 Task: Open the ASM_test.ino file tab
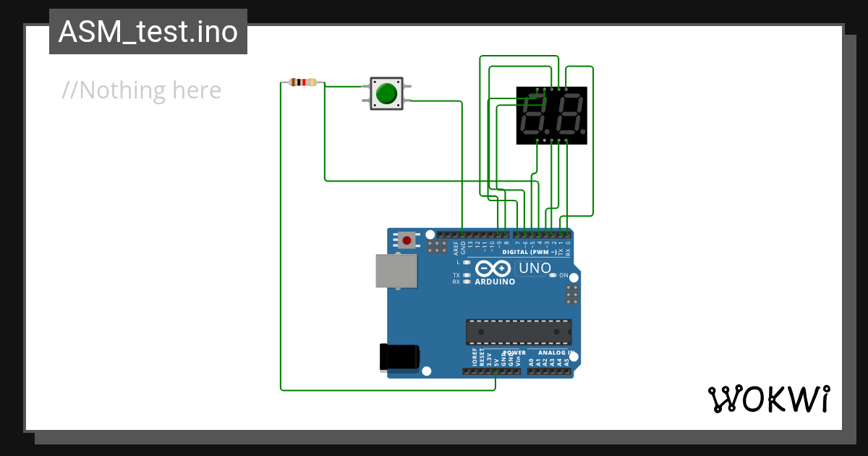coord(148,31)
